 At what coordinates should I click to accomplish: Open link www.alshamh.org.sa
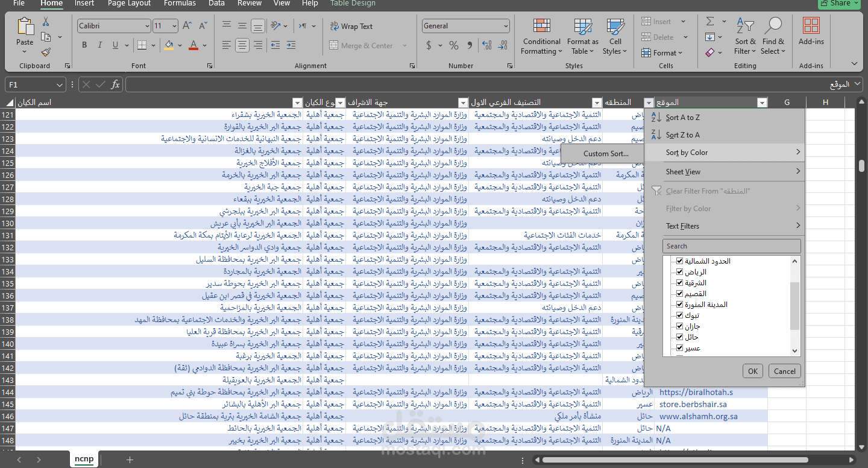coord(698,416)
